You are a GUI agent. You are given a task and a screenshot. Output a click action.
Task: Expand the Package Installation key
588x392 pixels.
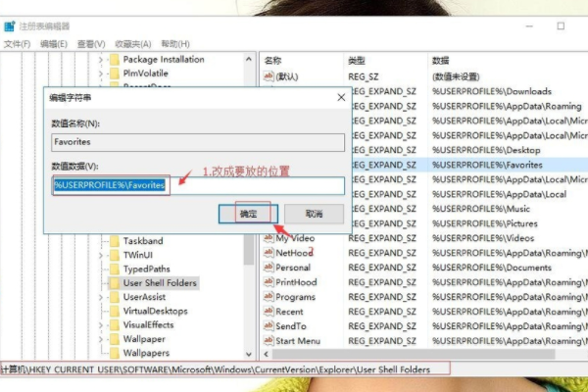pos(101,59)
